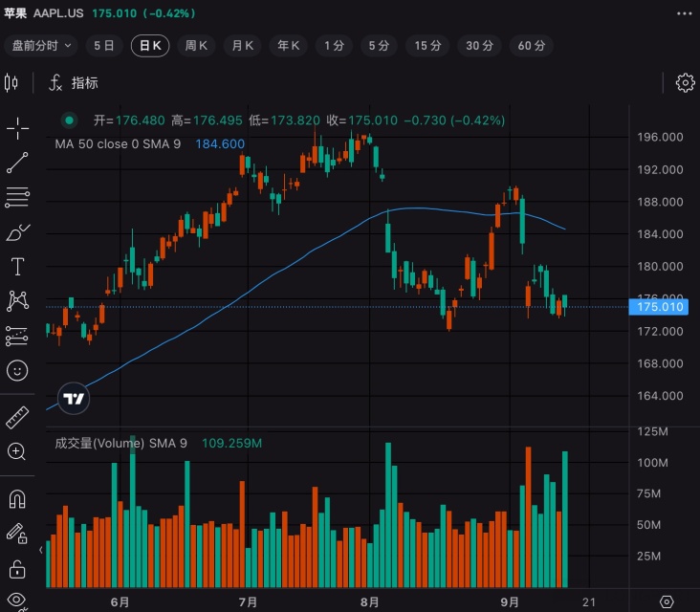Open the horizontal lines/Fibonacci tool

pyautogui.click(x=17, y=197)
